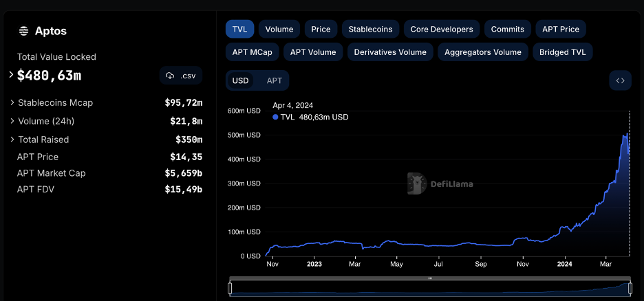
Task: Download the .csv data file
Action: pos(181,76)
